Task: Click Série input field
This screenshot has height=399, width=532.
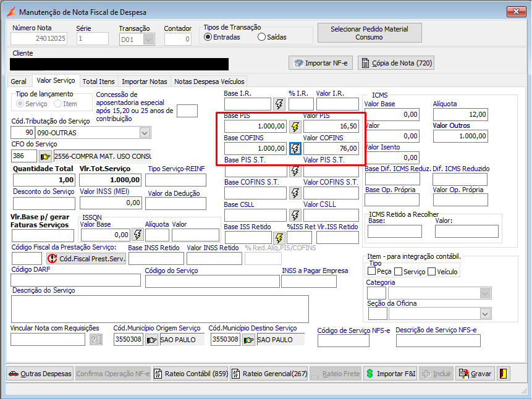Action: [93, 39]
